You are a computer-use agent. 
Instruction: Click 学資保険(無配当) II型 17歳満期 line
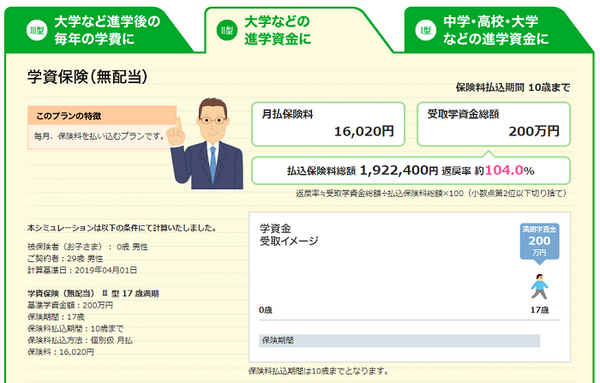(93, 293)
